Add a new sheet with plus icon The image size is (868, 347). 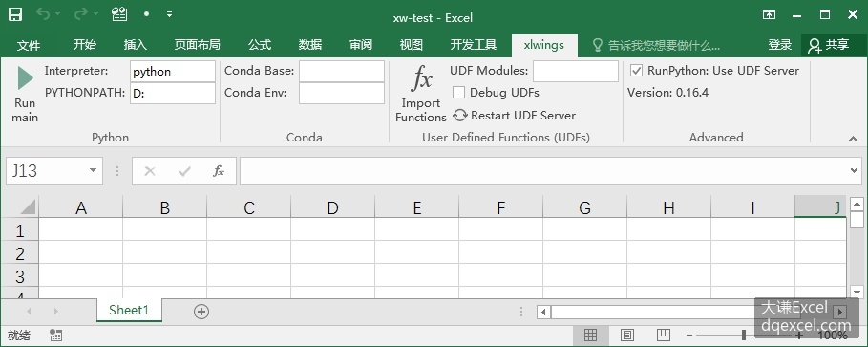coord(201,312)
